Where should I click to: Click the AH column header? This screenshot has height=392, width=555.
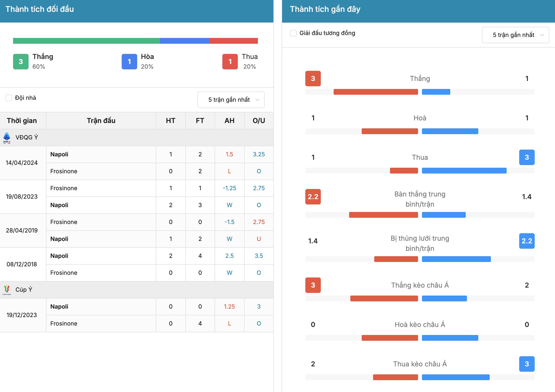pyautogui.click(x=229, y=121)
